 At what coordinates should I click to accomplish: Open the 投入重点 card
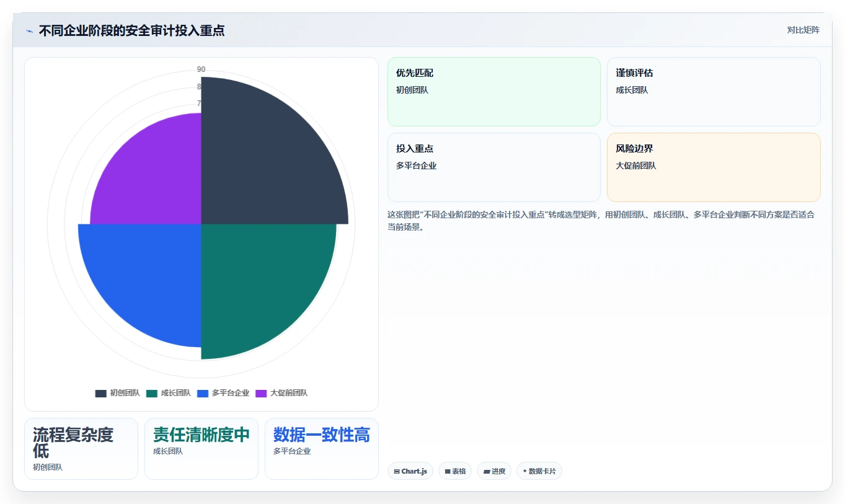(494, 167)
